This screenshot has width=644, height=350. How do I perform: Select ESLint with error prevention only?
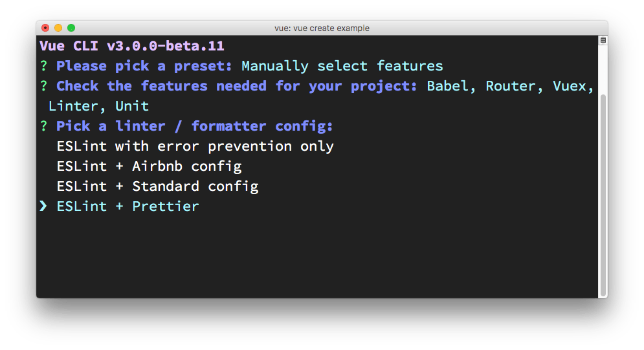(x=195, y=146)
